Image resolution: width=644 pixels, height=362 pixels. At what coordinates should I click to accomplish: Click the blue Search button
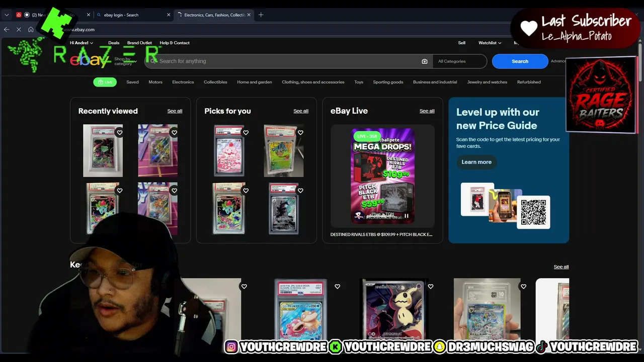tap(520, 61)
